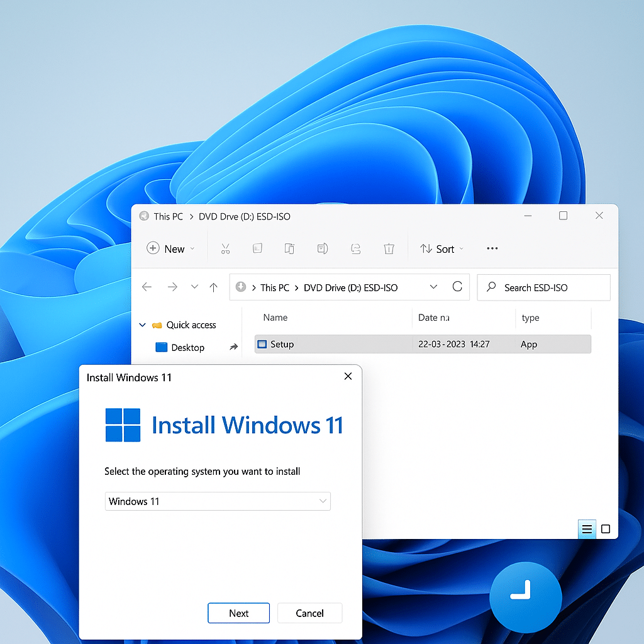Viewport: 644px width, 644px height.
Task: Click the Delete trash icon
Action: coord(389,248)
